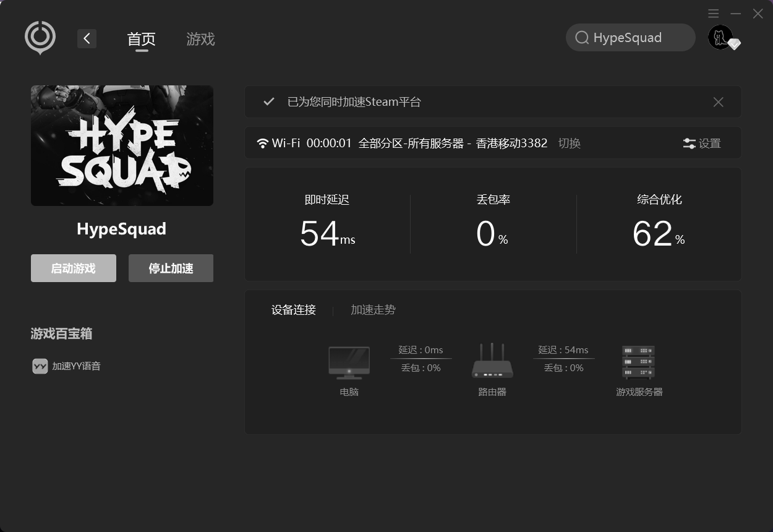Click the 加速YY语音 icon in 游戏百宝箱
773x532 pixels.
(x=40, y=366)
